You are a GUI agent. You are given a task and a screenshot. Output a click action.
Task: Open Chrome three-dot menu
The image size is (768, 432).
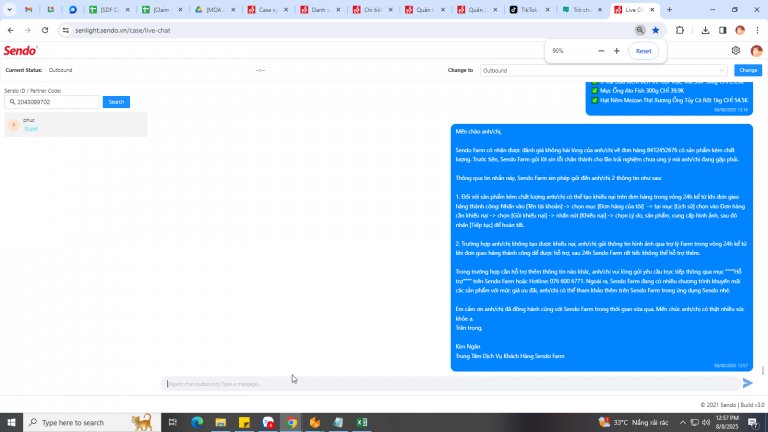(757, 30)
